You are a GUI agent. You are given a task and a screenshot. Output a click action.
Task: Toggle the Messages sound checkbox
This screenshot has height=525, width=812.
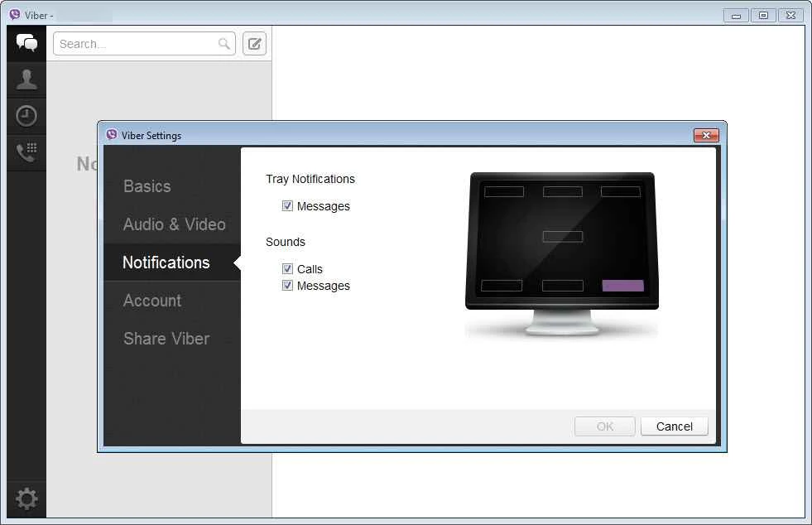(x=287, y=286)
